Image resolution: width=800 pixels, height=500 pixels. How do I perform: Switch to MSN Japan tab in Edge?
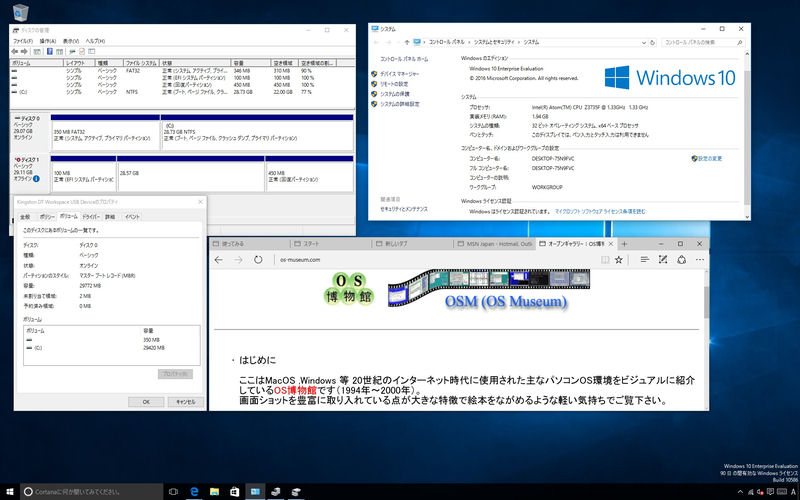point(494,244)
